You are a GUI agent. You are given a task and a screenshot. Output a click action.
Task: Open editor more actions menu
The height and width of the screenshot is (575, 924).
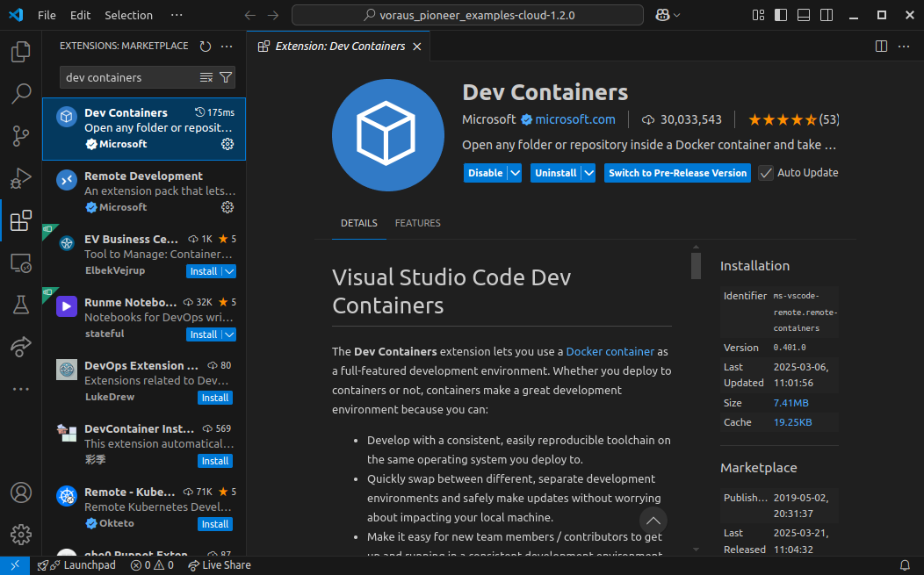(x=904, y=46)
